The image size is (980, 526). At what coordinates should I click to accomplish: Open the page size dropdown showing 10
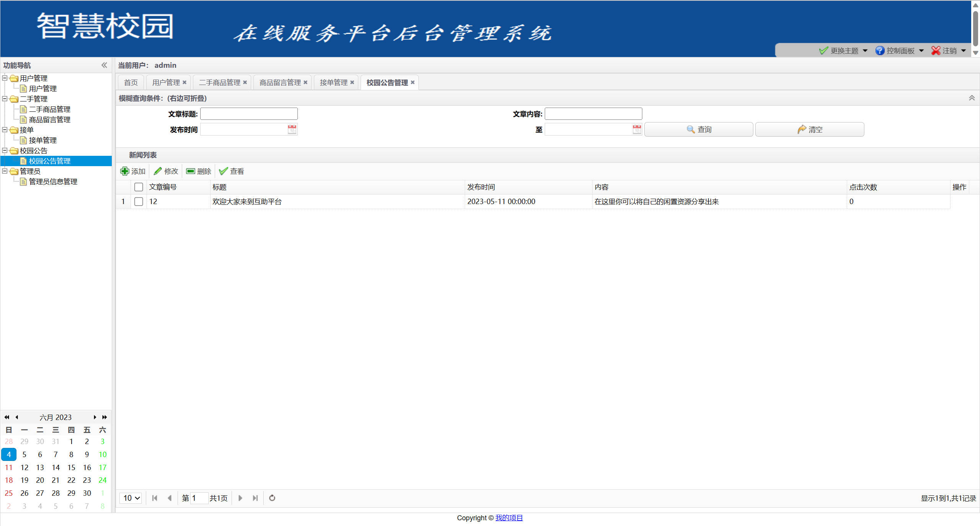(x=131, y=498)
